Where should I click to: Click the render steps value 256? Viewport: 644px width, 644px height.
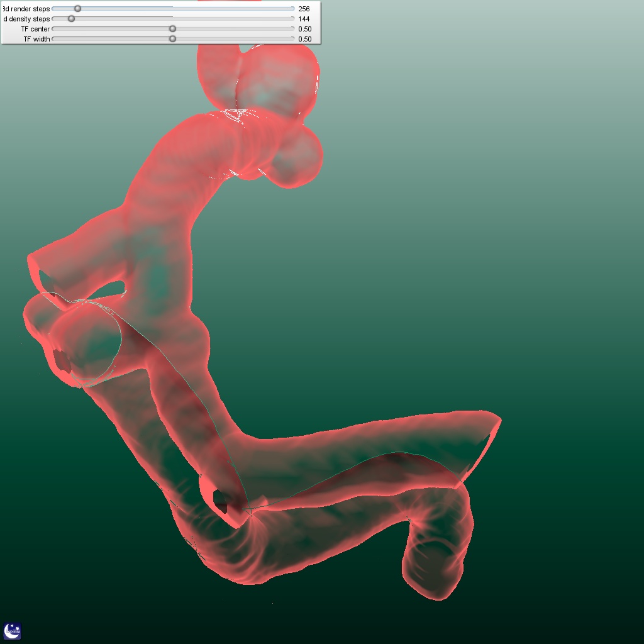(304, 9)
